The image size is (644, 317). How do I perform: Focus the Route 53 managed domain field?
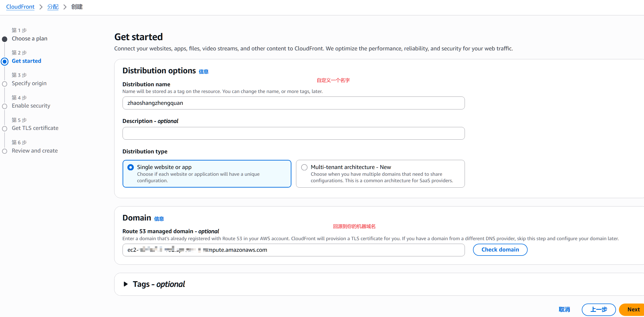[x=293, y=250]
